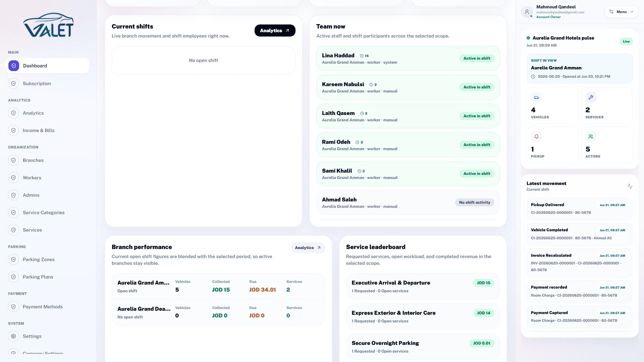Click mahmoudqandieel@gmail.com email
This screenshot has height=362, width=644.
(560, 12)
